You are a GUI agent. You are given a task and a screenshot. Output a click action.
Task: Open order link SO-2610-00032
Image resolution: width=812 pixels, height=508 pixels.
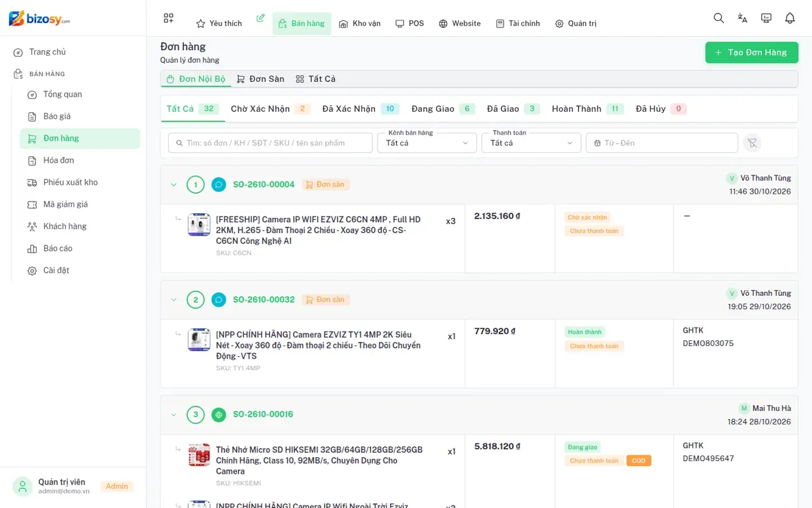(x=264, y=300)
